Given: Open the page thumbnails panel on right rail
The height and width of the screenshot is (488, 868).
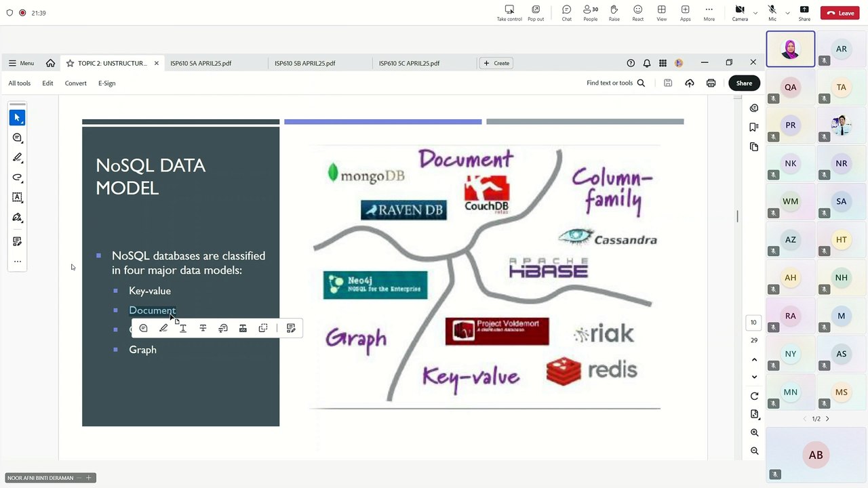Looking at the screenshot, I should tap(754, 147).
